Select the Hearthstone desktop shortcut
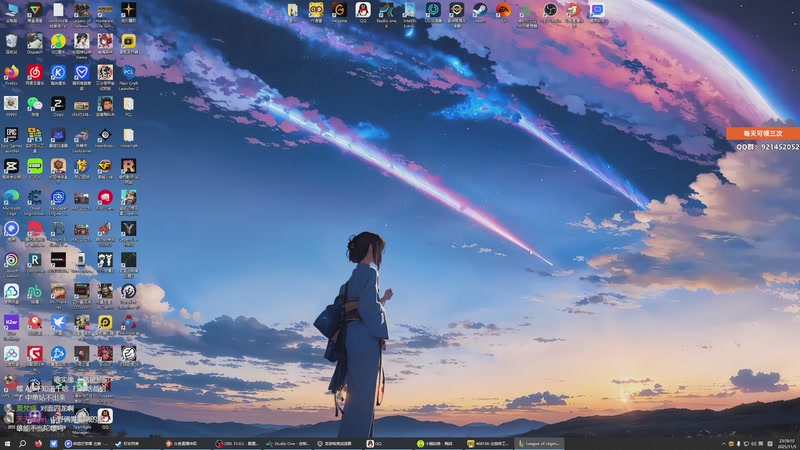 click(105, 138)
